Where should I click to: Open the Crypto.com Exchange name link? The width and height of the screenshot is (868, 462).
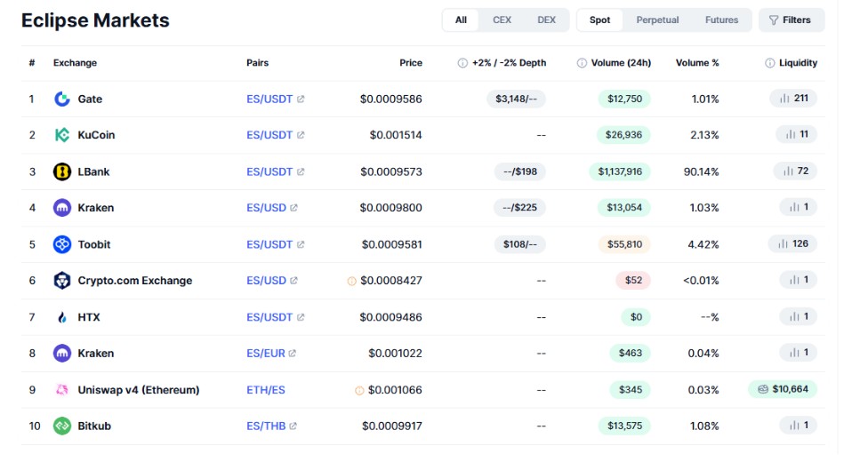[135, 281]
